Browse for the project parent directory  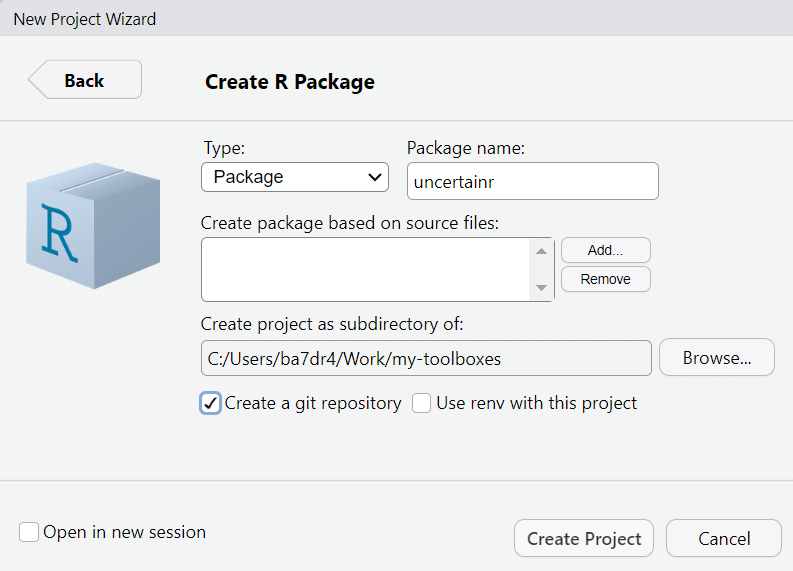point(717,358)
